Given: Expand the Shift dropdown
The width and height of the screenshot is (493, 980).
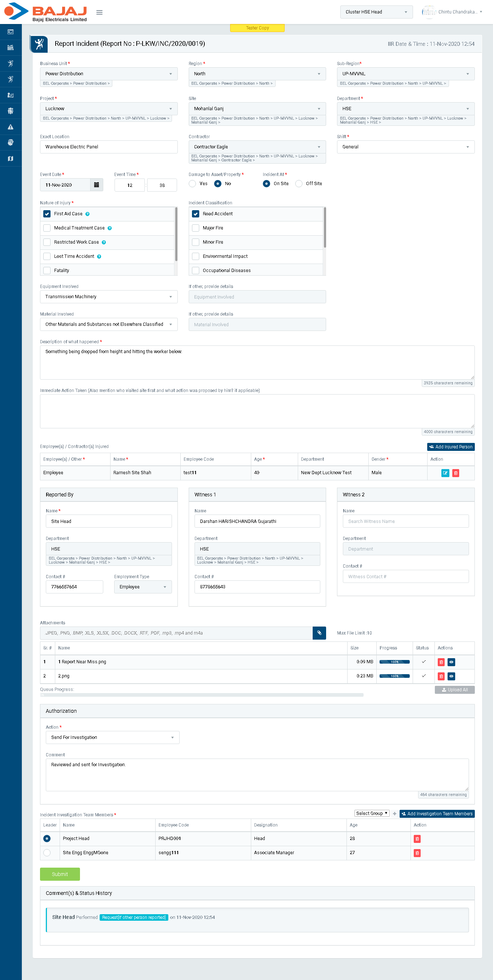Looking at the screenshot, I should (x=405, y=147).
